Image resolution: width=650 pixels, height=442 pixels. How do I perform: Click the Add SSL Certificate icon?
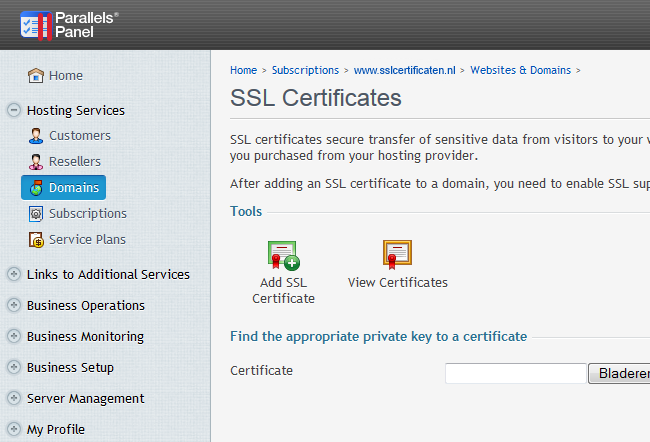pyautogui.click(x=283, y=255)
